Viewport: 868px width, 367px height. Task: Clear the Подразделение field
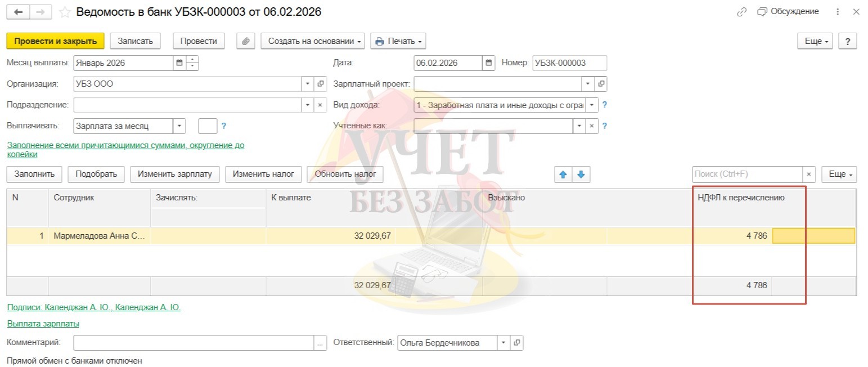coord(321,105)
